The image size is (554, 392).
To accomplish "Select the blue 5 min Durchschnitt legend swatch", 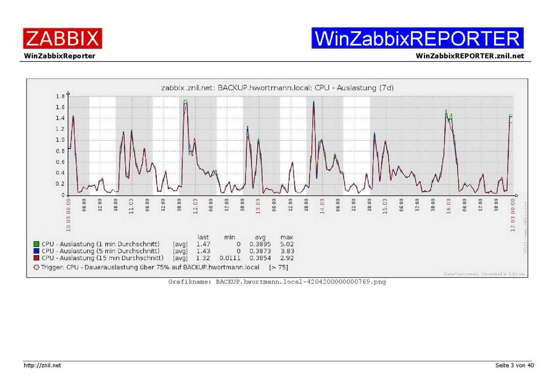I will 36,251.
